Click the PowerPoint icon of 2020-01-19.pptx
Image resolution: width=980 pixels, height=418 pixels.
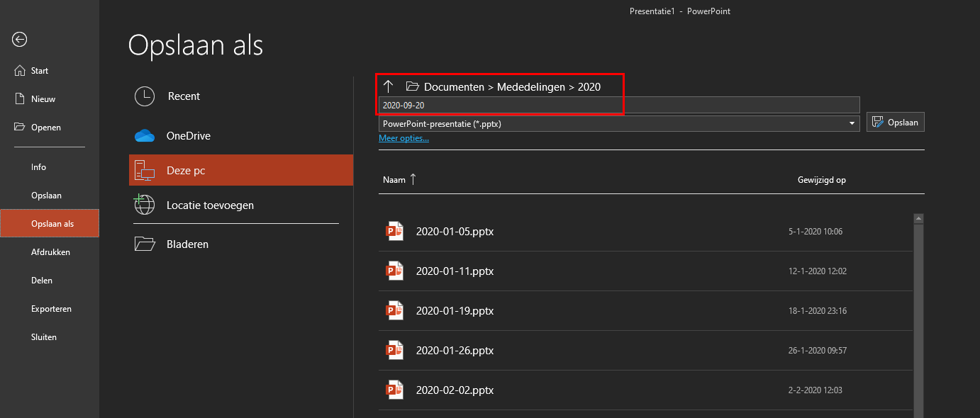(394, 310)
